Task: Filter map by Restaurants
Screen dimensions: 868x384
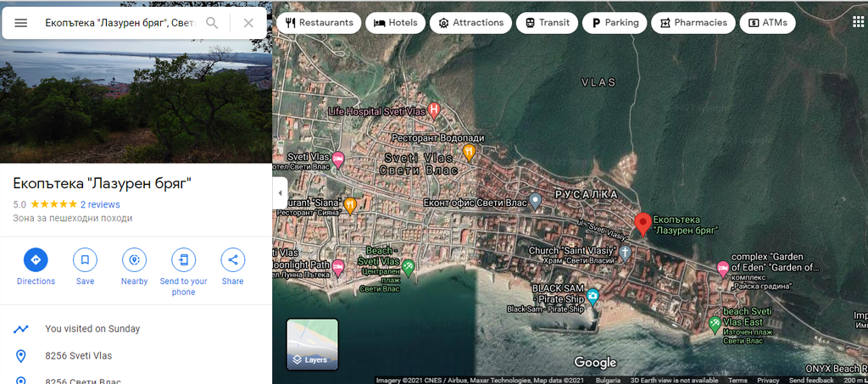Action: (319, 23)
